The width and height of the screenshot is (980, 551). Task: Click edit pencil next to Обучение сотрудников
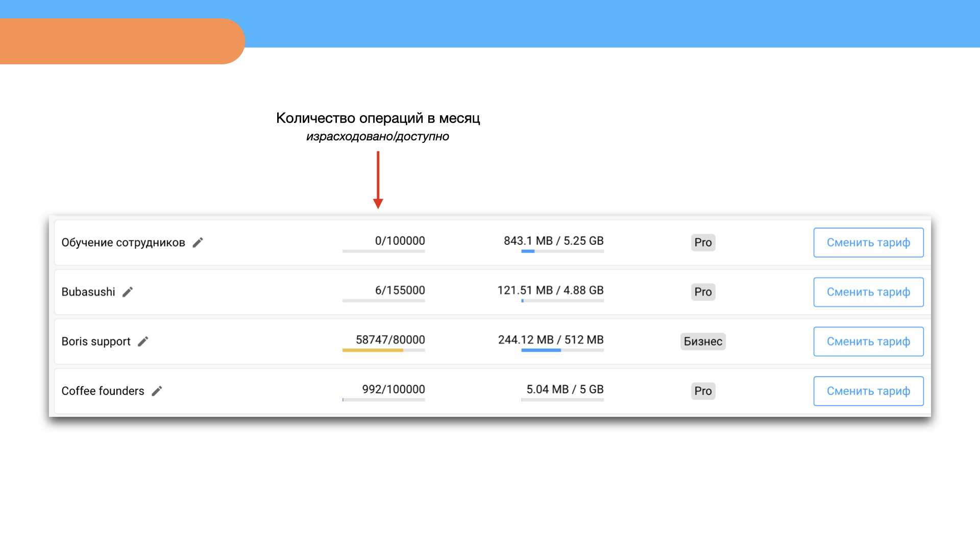point(198,242)
